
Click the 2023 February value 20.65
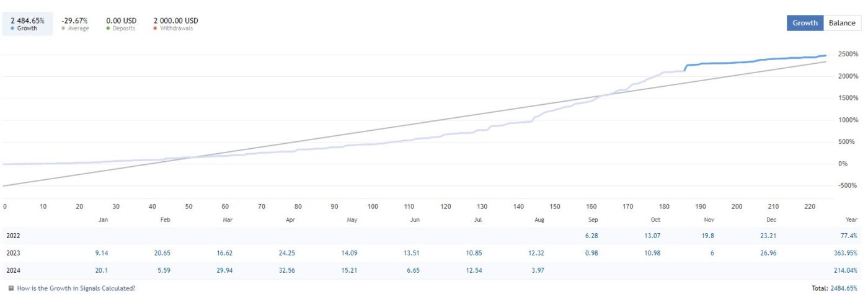pos(162,253)
